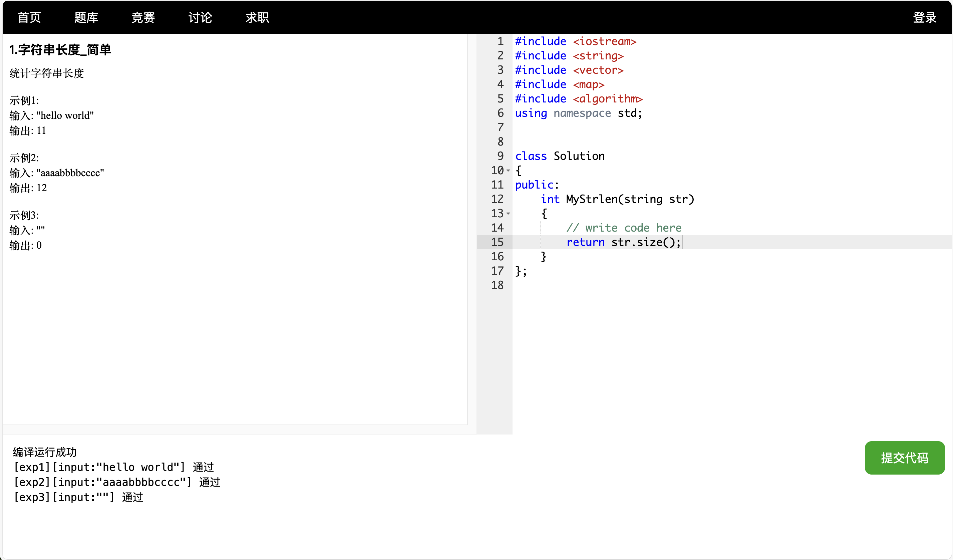Click the 登录 link

coord(924,17)
